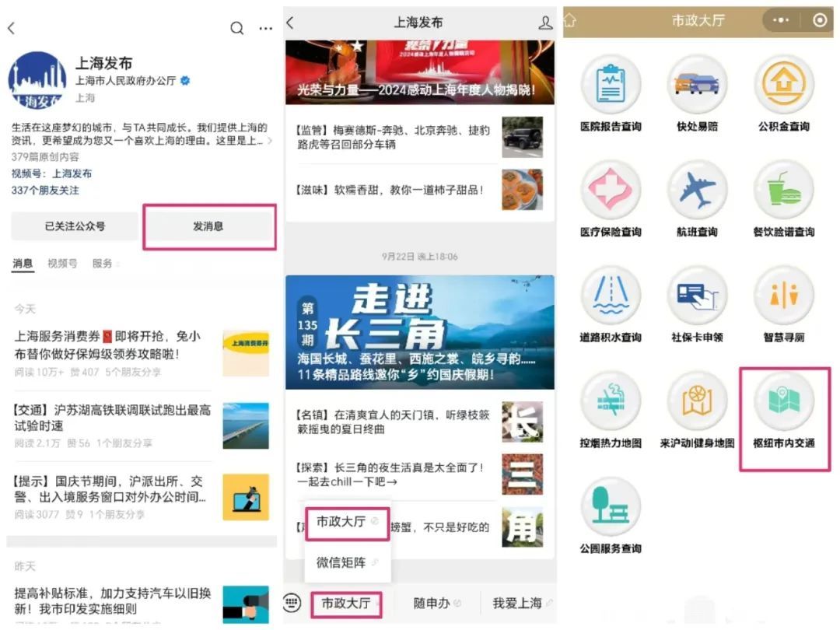Screen dimensions: 840x630
Task: Open 智慧寻厕 service
Action: pyautogui.click(x=784, y=306)
